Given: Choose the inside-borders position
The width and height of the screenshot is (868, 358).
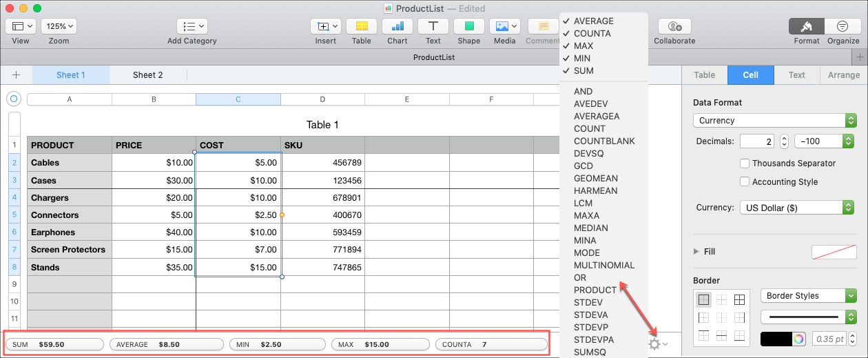Looking at the screenshot, I should (721, 299).
